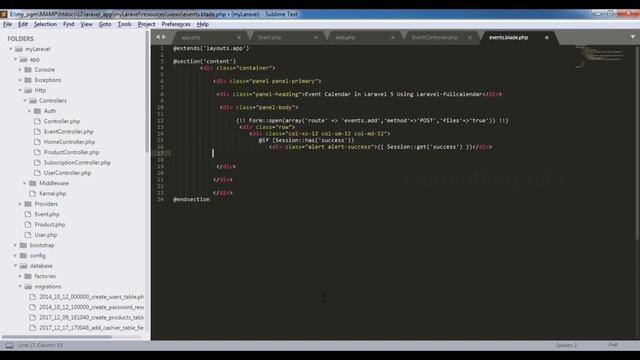The height and width of the screenshot is (360, 640).
Task: Open the View menu
Action: (x=86, y=24)
